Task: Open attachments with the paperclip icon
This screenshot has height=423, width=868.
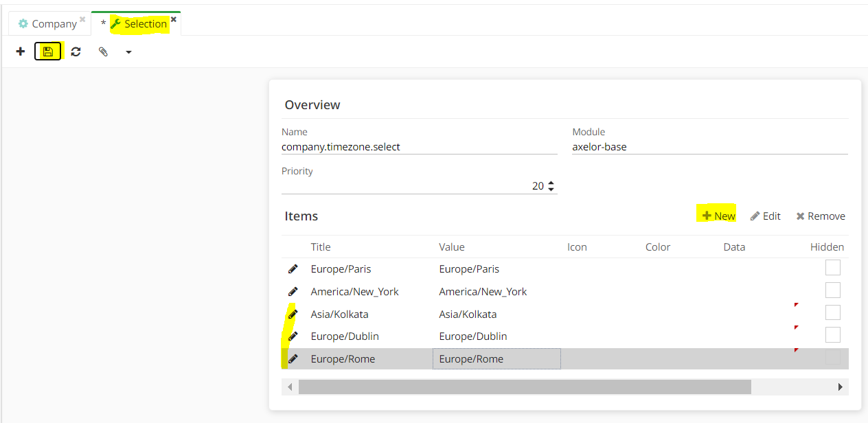Action: tap(103, 51)
